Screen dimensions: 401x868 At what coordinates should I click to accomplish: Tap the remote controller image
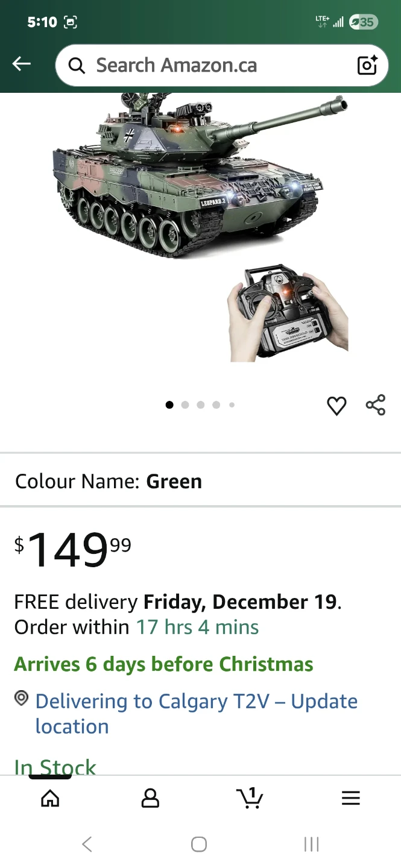287,312
